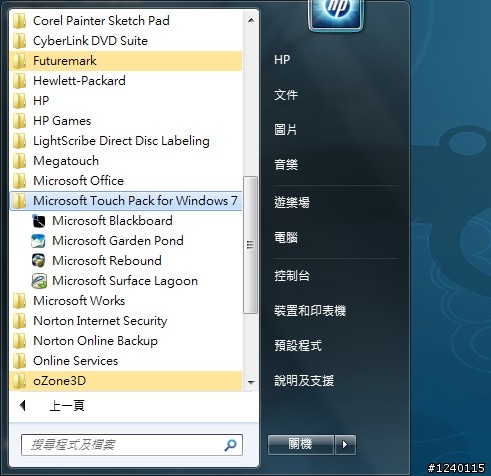
Task: Click folder icon beside Corel Painter Sketch Pad
Action: pos(19,21)
